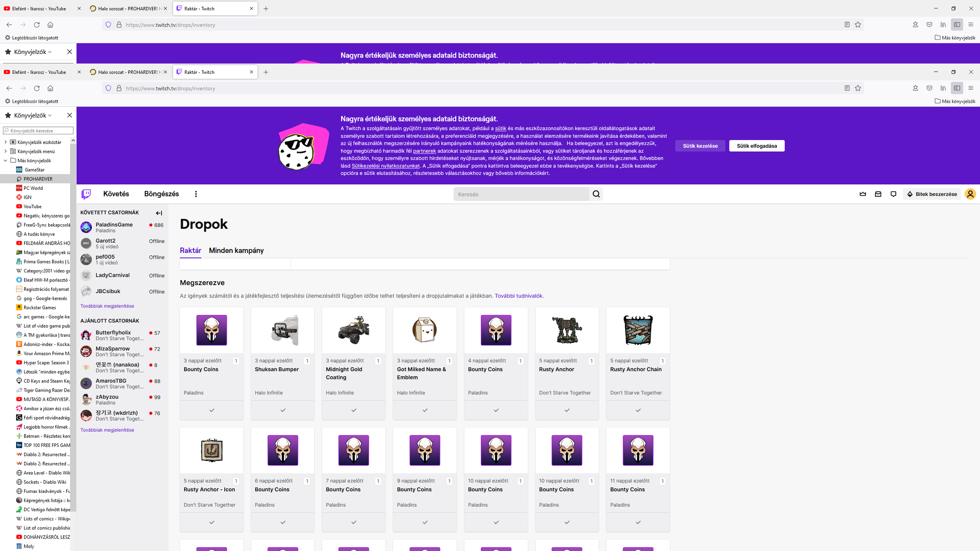Open the whispers chat bubble icon
Image resolution: width=980 pixels, height=551 pixels.
[893, 194]
